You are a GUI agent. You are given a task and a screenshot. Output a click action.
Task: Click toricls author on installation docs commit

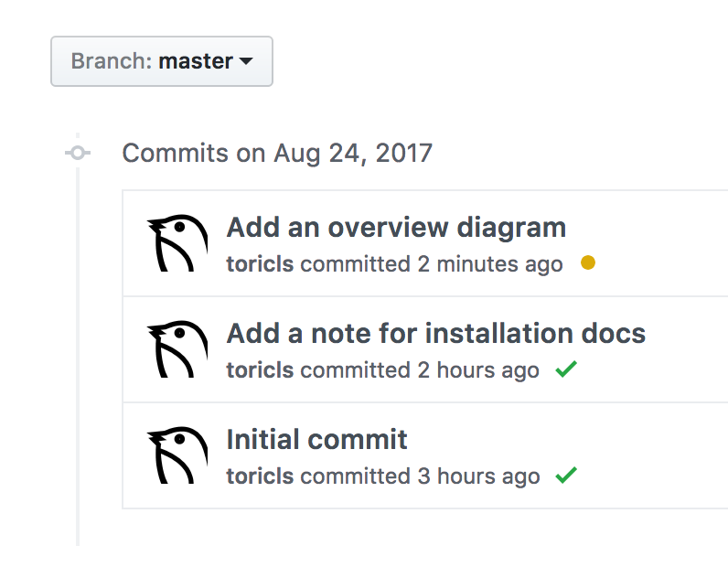260,370
